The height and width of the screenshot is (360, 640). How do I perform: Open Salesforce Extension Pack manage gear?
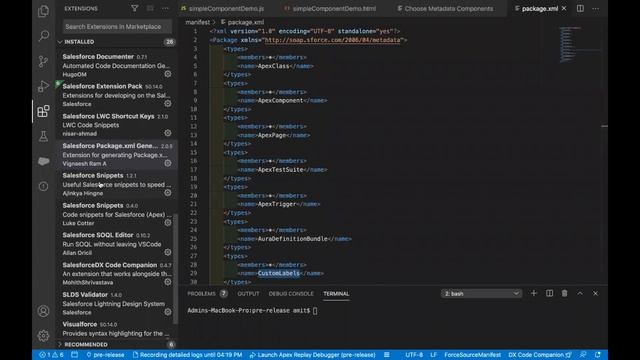click(168, 103)
